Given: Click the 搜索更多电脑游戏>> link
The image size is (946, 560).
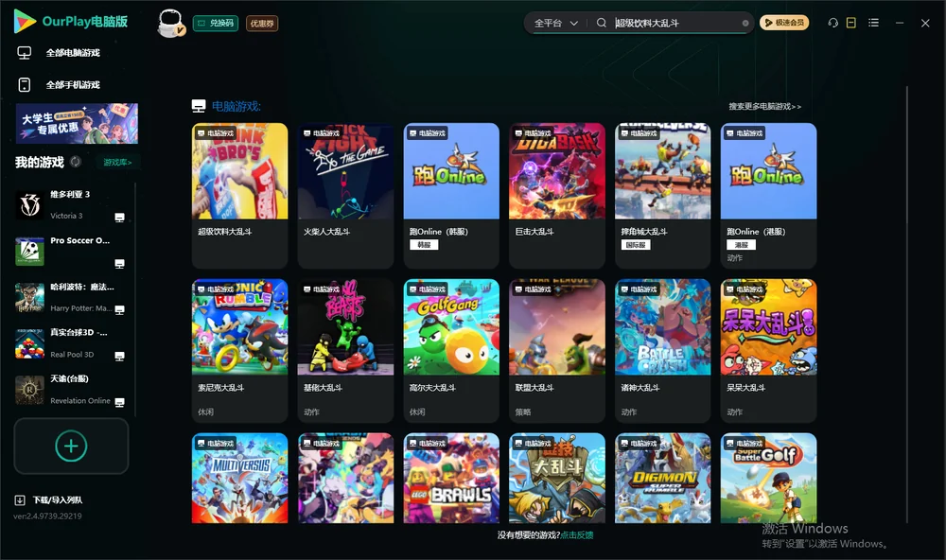Looking at the screenshot, I should click(x=765, y=107).
